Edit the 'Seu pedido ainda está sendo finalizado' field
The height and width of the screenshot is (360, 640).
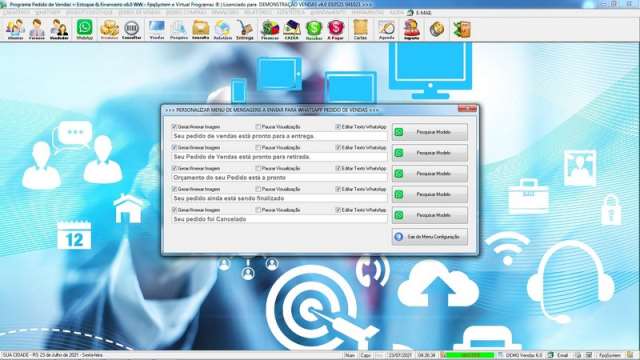pos(280,198)
